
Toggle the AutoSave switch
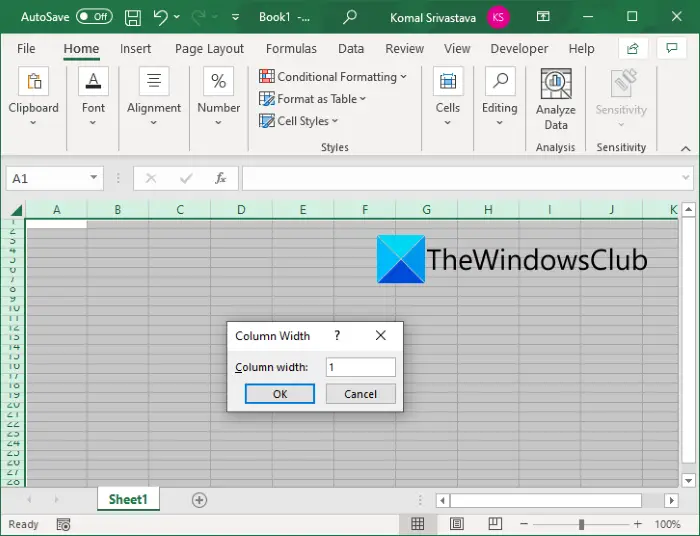pyautogui.click(x=94, y=17)
